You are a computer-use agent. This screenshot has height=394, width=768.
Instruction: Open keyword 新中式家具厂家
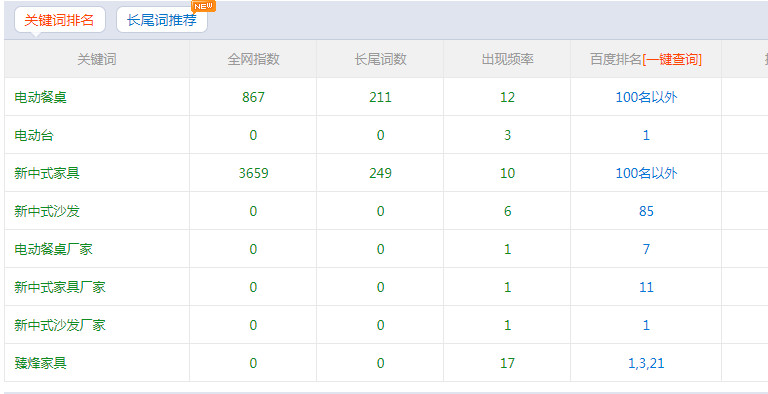tap(60, 287)
